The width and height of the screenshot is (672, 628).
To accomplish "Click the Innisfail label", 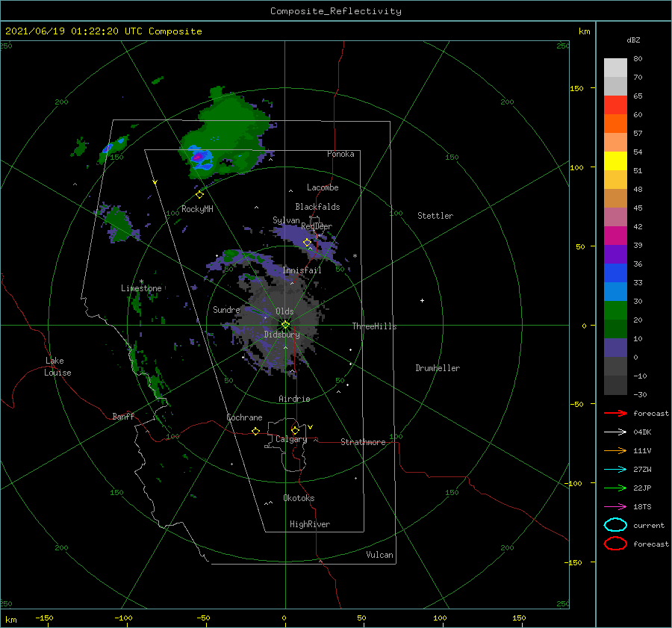I will [302, 270].
